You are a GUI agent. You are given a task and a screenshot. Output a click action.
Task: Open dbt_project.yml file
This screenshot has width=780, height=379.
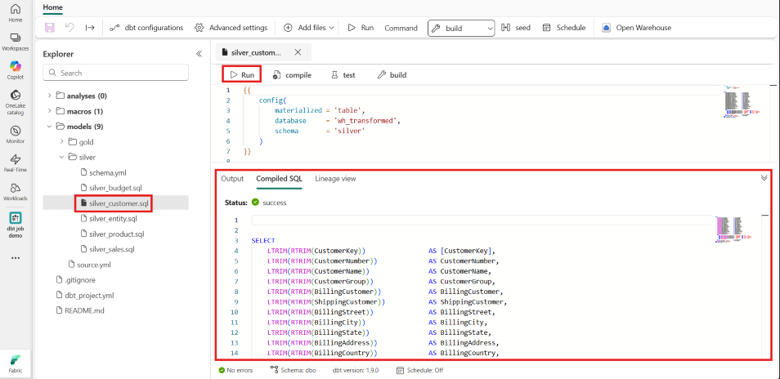tap(85, 295)
